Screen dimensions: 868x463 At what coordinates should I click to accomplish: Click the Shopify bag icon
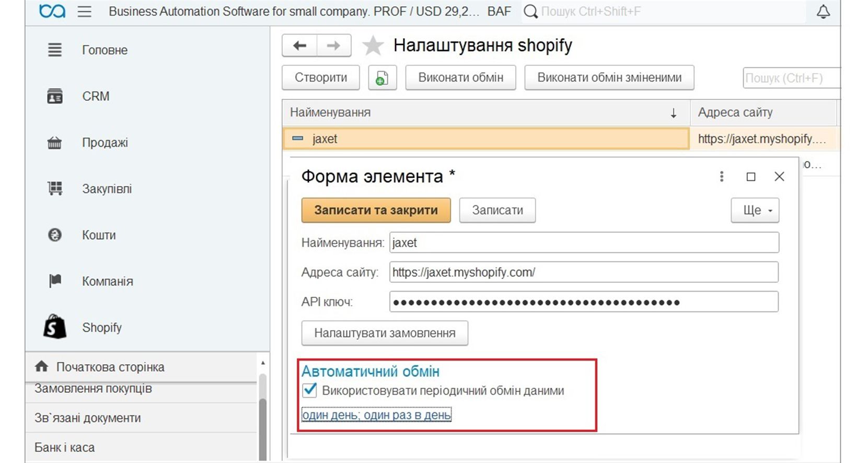pyautogui.click(x=55, y=327)
